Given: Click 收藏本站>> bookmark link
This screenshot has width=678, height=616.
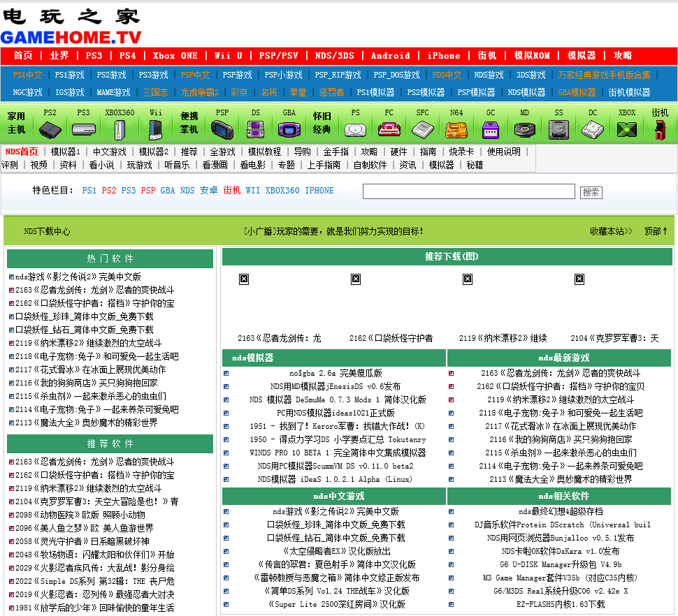Looking at the screenshot, I should (x=611, y=231).
